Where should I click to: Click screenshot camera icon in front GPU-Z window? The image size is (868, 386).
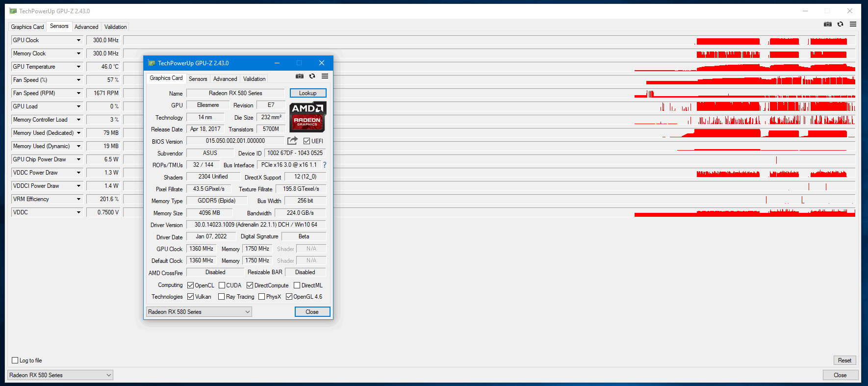(300, 76)
